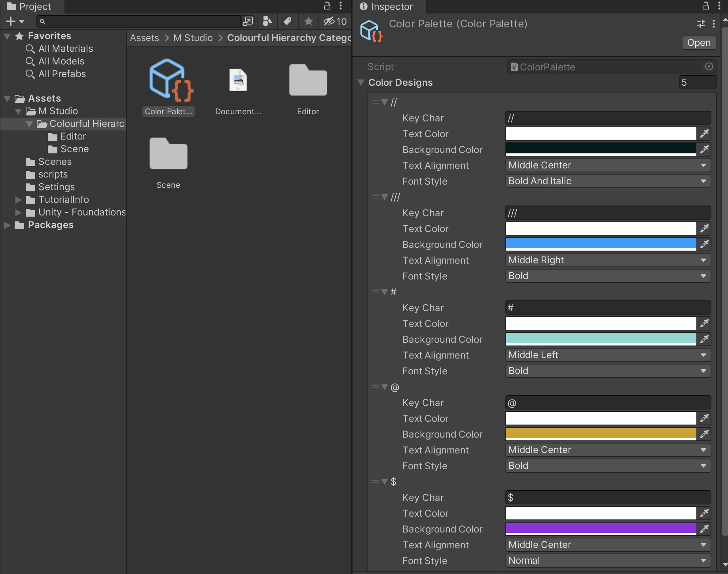Expand the Unity - Foundations folder

click(x=18, y=212)
